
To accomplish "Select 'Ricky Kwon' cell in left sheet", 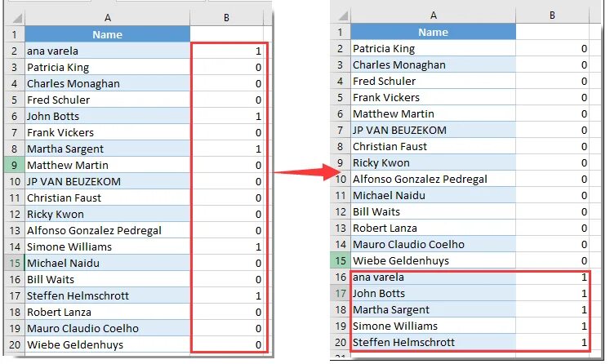I will (107, 214).
